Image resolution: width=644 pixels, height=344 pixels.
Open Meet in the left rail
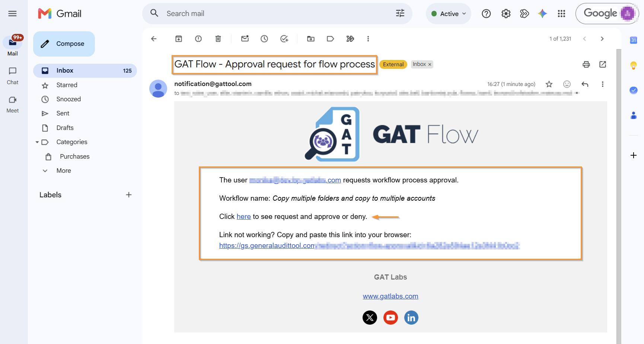tap(13, 104)
